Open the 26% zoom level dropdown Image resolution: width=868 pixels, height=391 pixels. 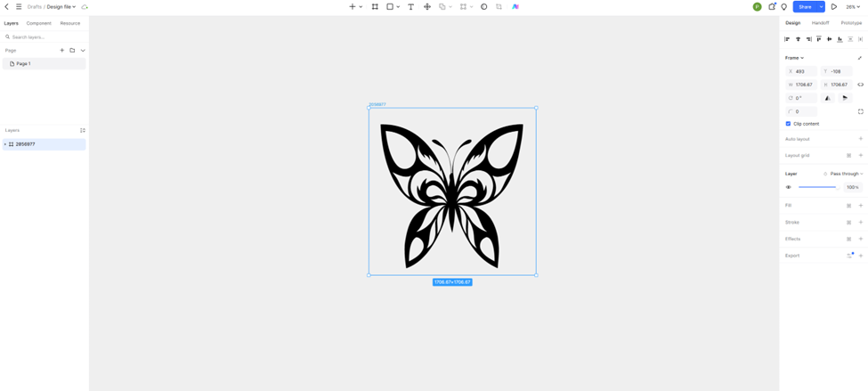click(853, 6)
